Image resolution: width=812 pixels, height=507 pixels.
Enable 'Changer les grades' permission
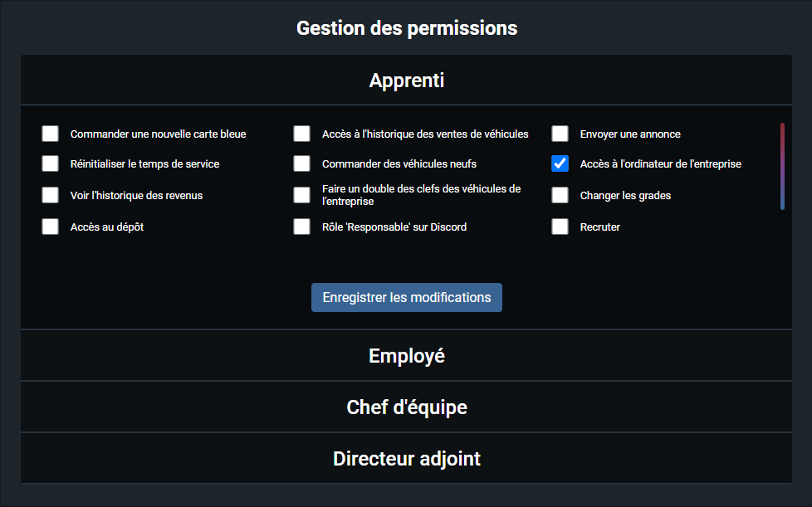(560, 195)
